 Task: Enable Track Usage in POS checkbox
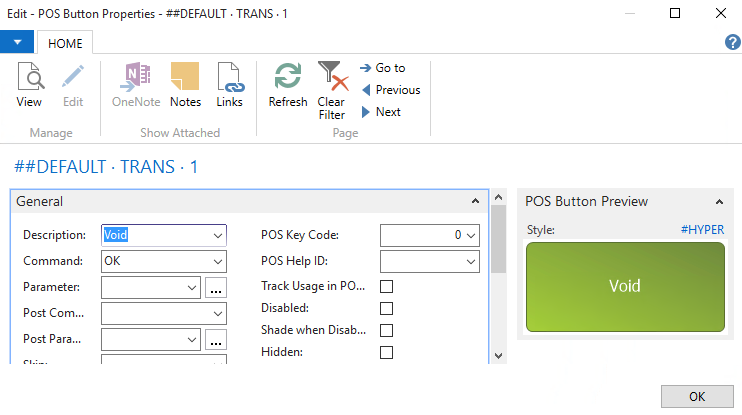(387, 287)
